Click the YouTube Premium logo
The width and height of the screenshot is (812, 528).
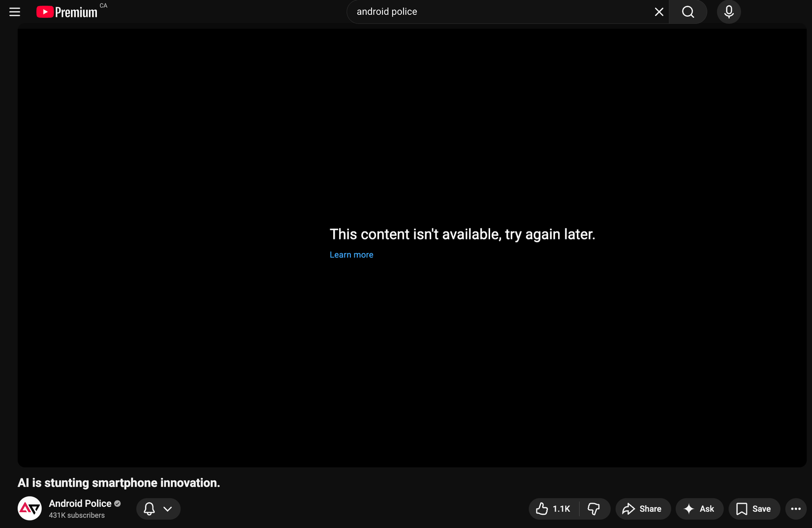click(67, 11)
